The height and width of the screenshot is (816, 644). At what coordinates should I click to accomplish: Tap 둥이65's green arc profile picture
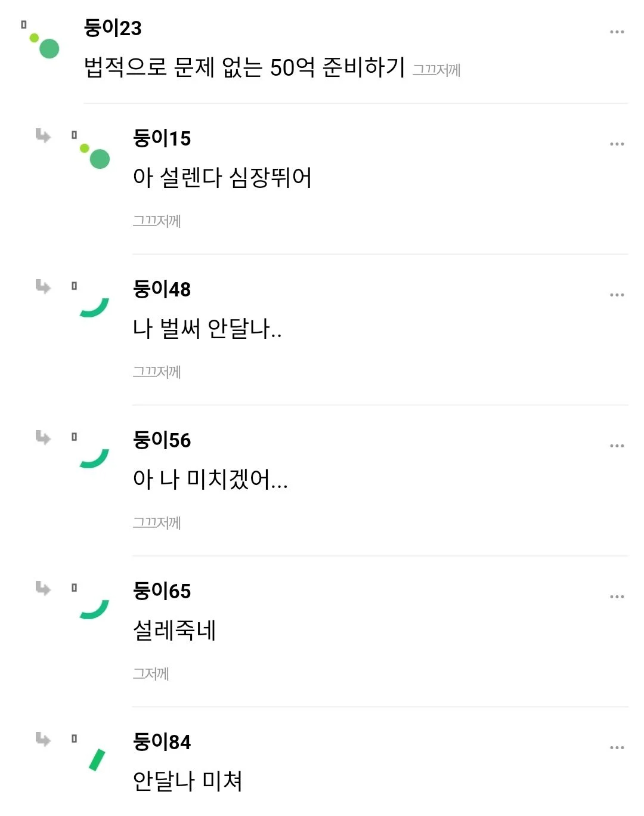[x=95, y=608]
